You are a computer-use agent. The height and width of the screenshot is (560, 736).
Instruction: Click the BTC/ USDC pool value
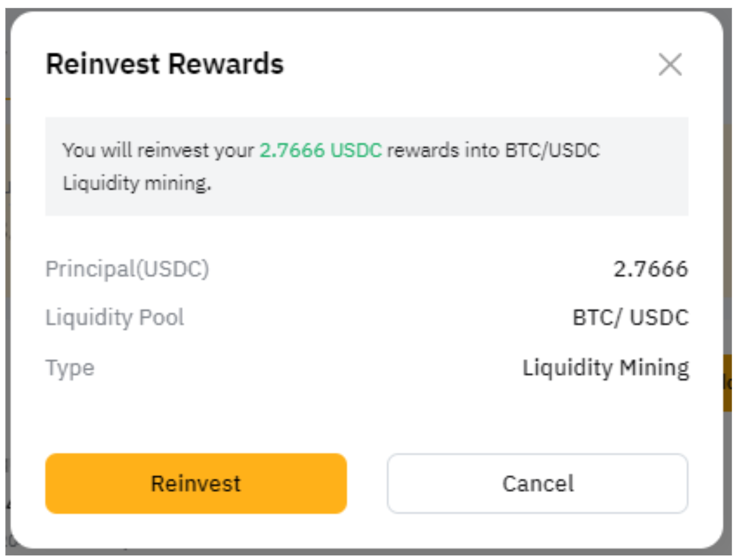click(630, 318)
